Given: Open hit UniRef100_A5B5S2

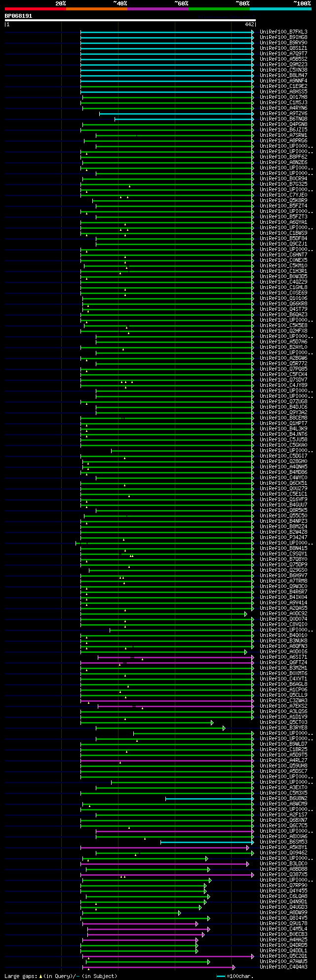Looking at the screenshot, I should click(283, 59).
